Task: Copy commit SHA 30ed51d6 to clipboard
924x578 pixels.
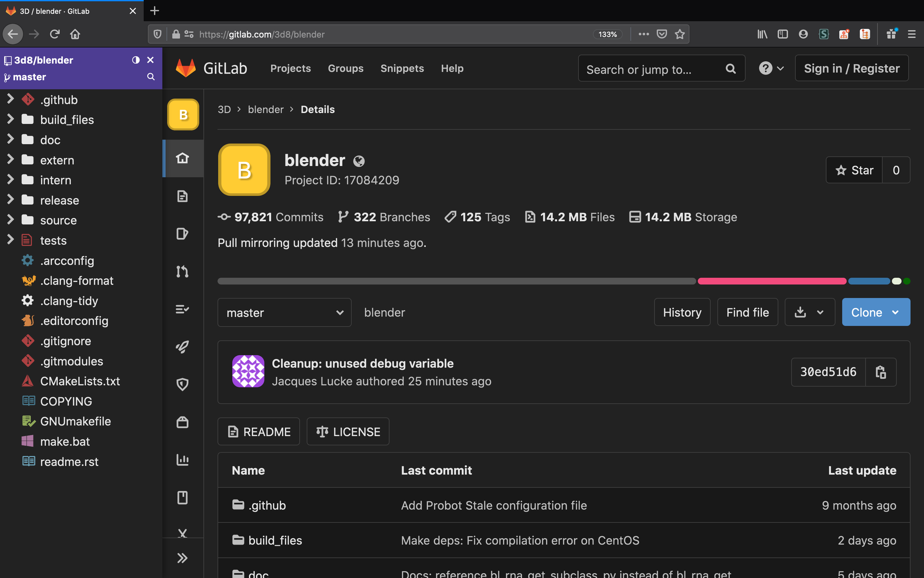Action: tap(881, 372)
